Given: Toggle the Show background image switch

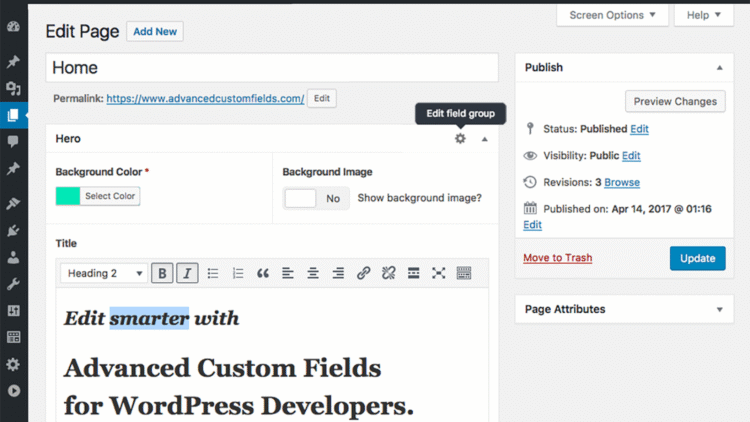Looking at the screenshot, I should point(316,198).
